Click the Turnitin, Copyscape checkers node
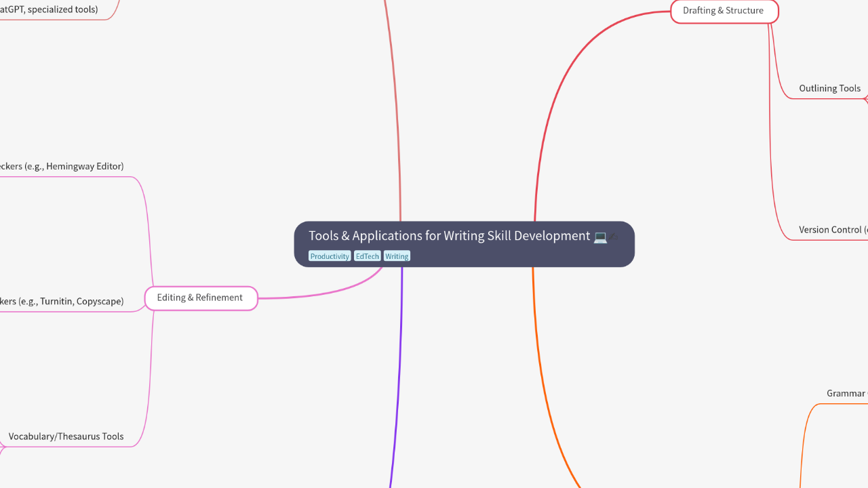Screen dimensions: 868x488 point(61,301)
